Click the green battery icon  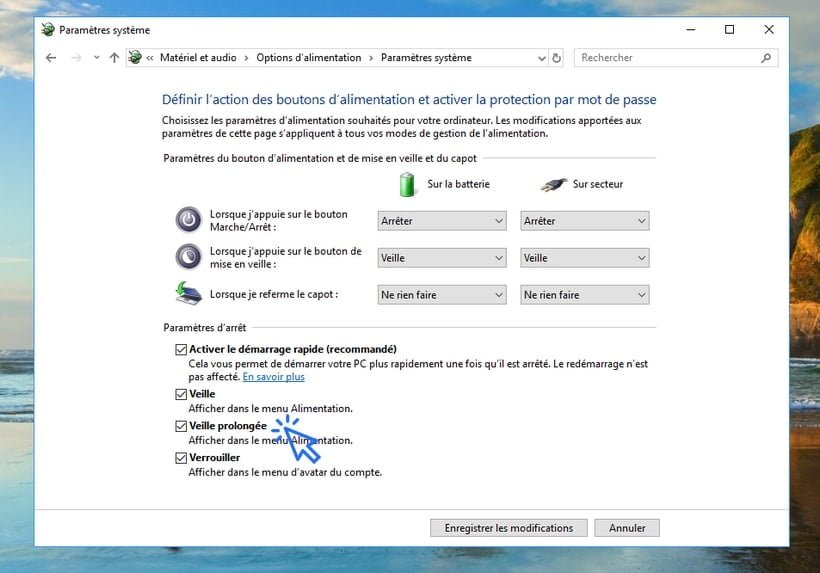pos(407,184)
